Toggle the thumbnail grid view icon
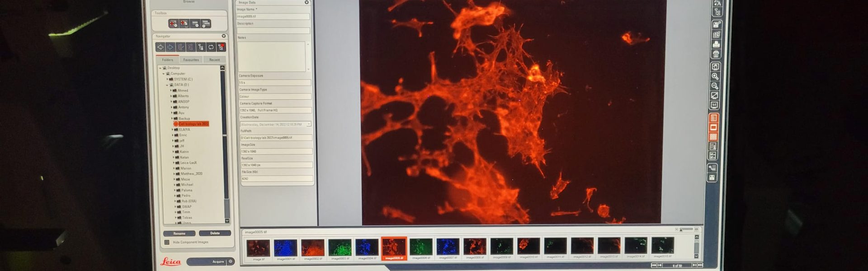The width and height of the screenshot is (868, 271). tap(713, 137)
